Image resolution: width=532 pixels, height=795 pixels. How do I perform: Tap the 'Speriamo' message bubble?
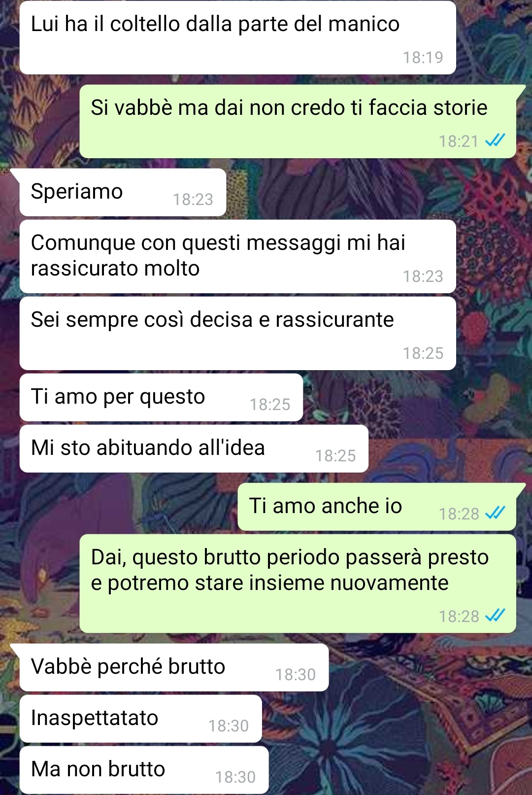coord(123,192)
